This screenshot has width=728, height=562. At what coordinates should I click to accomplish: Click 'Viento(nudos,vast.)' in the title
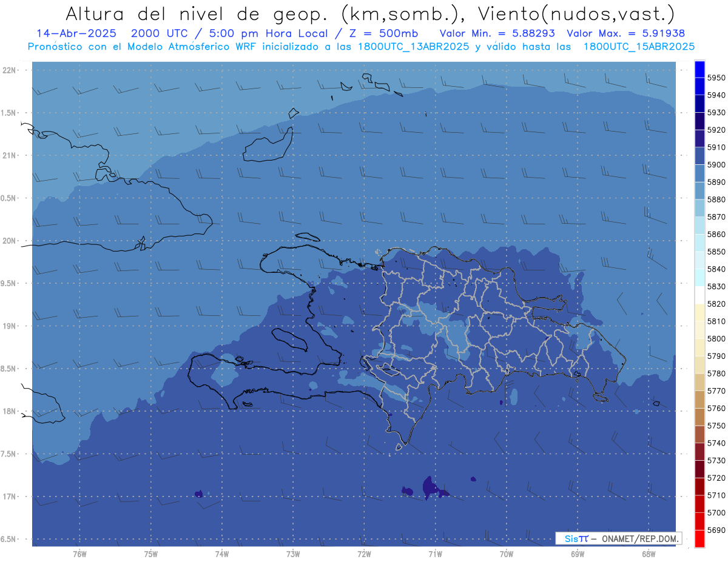pos(577,14)
